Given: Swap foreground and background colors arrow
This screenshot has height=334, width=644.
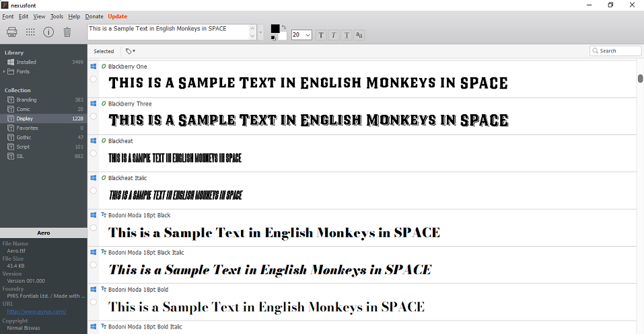Looking at the screenshot, I should coord(284,27).
